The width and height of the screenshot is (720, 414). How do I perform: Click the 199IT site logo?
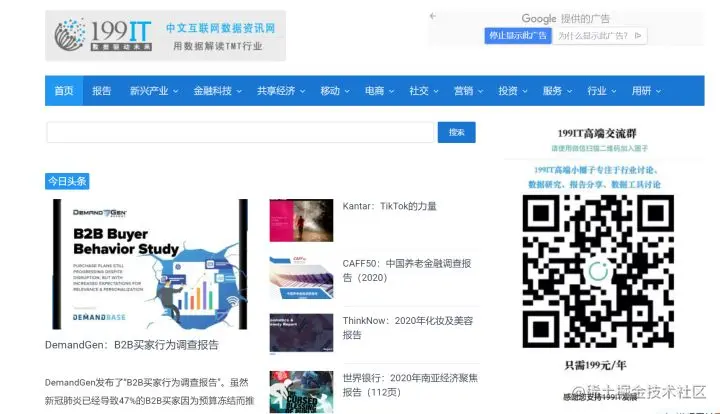pyautogui.click(x=165, y=36)
